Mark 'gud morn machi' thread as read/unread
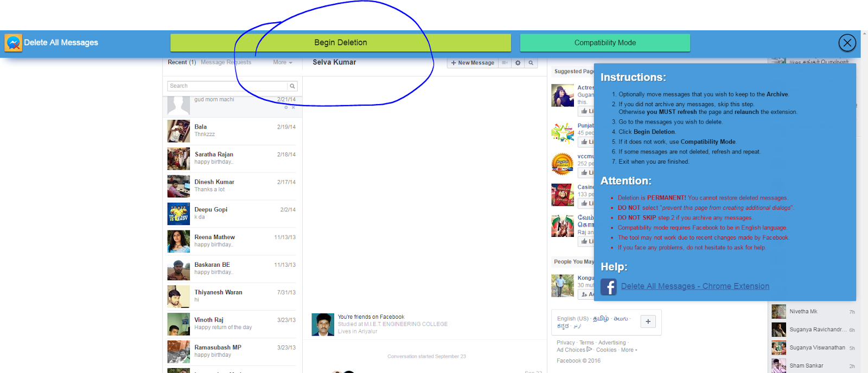Image resolution: width=868 pixels, height=373 pixels. pyautogui.click(x=286, y=107)
